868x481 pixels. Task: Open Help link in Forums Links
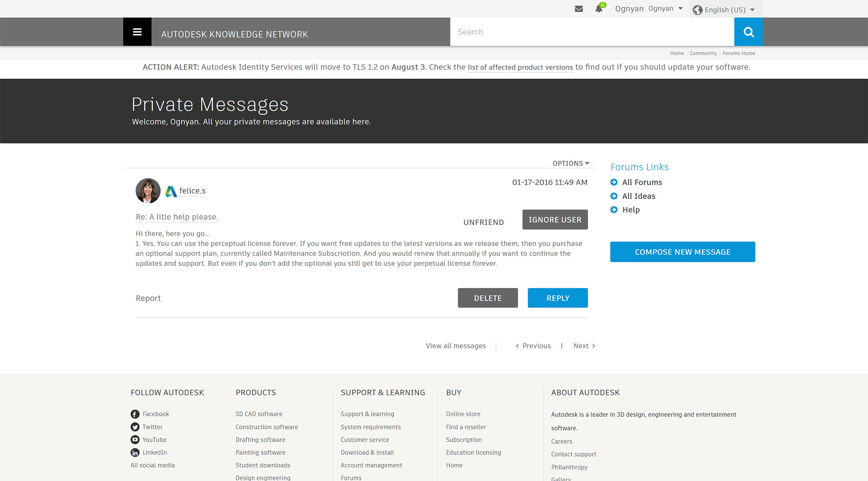631,210
